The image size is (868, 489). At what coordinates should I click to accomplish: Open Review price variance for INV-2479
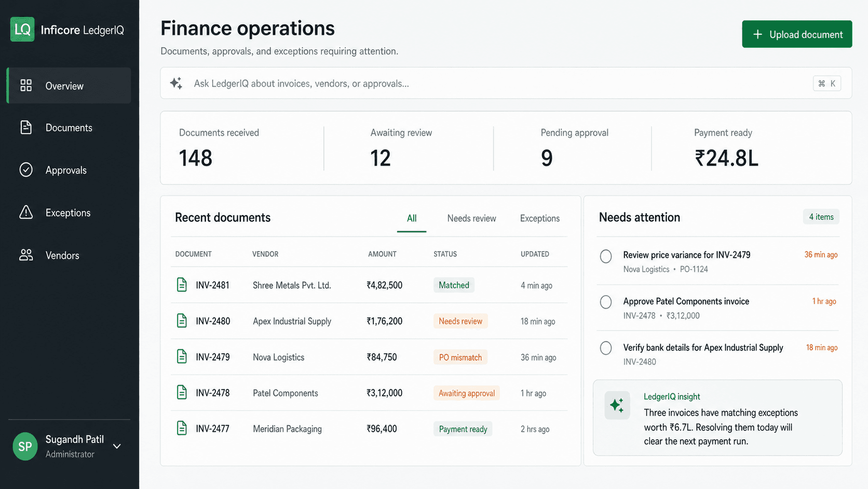686,255
